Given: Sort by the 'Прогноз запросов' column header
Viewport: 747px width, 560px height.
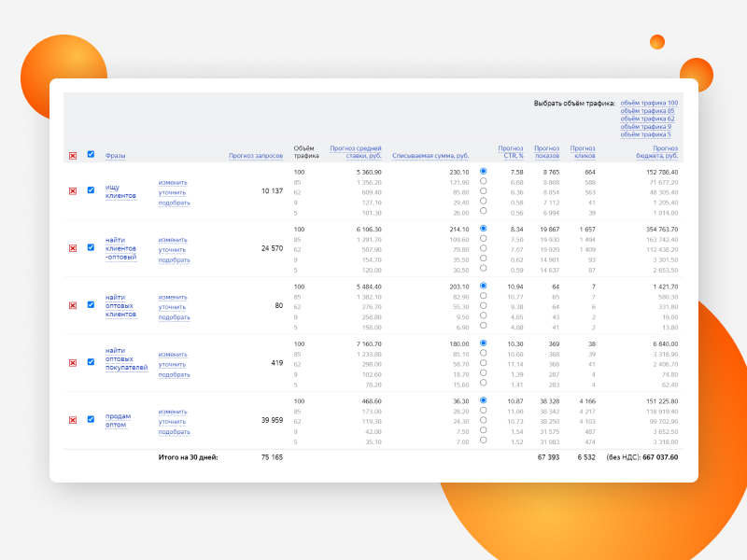Looking at the screenshot, I should 256,156.
